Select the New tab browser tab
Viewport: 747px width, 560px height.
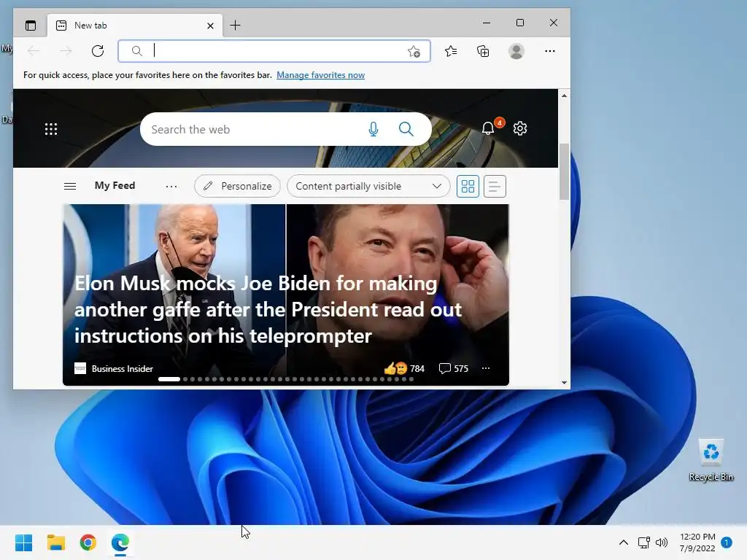point(135,26)
